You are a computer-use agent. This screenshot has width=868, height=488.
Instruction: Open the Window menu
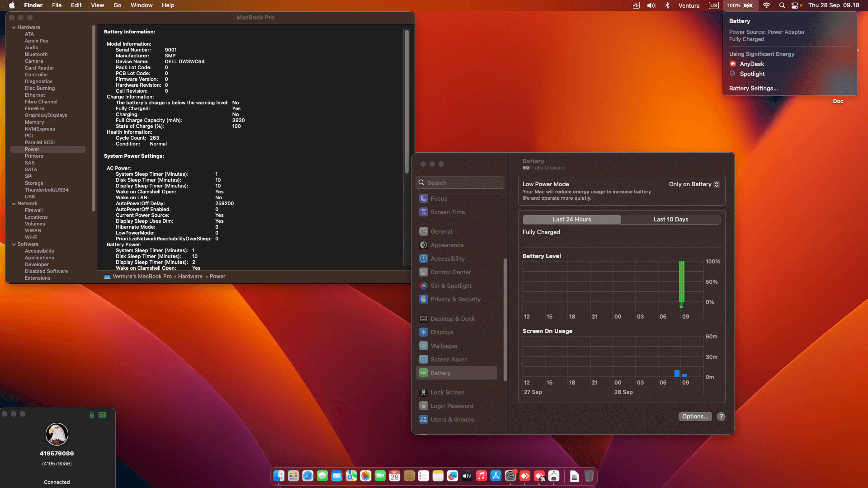click(x=141, y=5)
